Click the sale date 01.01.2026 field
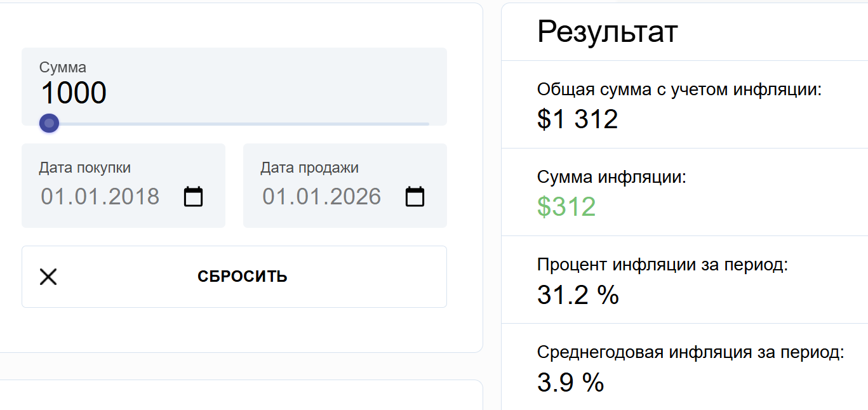Screen dimensions: 868x410 click(x=321, y=197)
